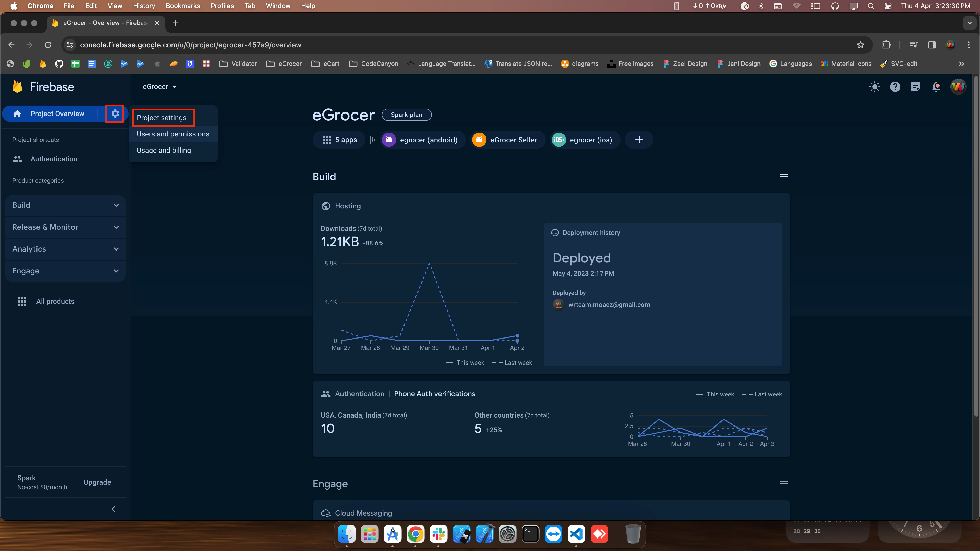Image resolution: width=980 pixels, height=551 pixels.
Task: Collapse the sidebar with left chevron
Action: pos(113,509)
